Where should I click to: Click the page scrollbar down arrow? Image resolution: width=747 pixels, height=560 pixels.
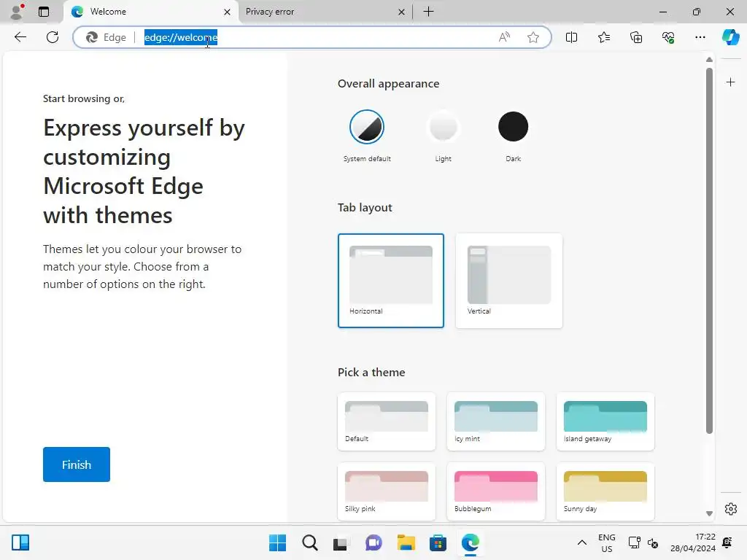[709, 514]
